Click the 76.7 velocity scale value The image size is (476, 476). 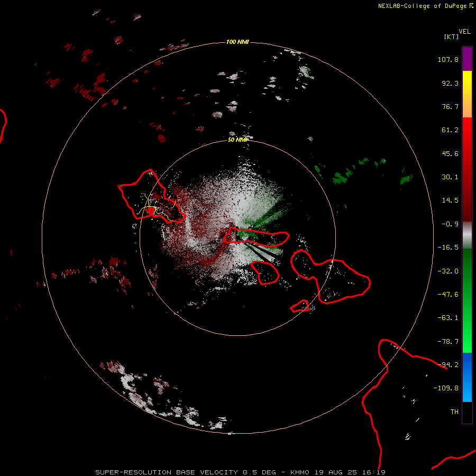tap(450, 106)
